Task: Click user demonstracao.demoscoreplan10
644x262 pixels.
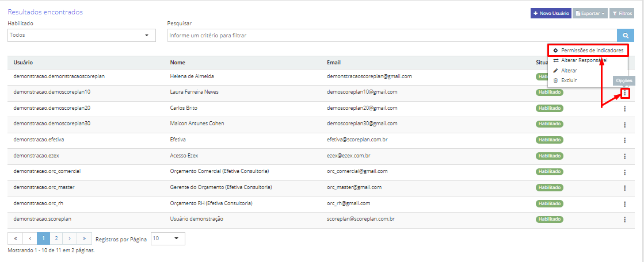Action: (52, 92)
